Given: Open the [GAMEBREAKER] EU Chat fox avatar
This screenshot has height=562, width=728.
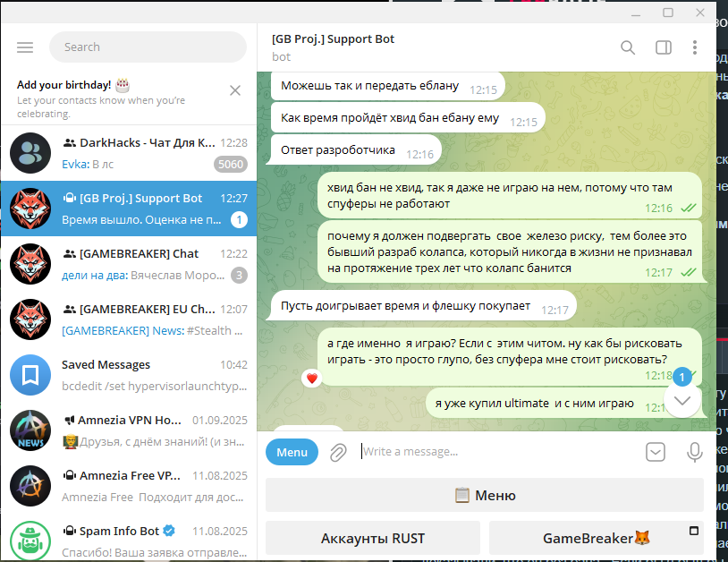Looking at the screenshot, I should (x=30, y=319).
